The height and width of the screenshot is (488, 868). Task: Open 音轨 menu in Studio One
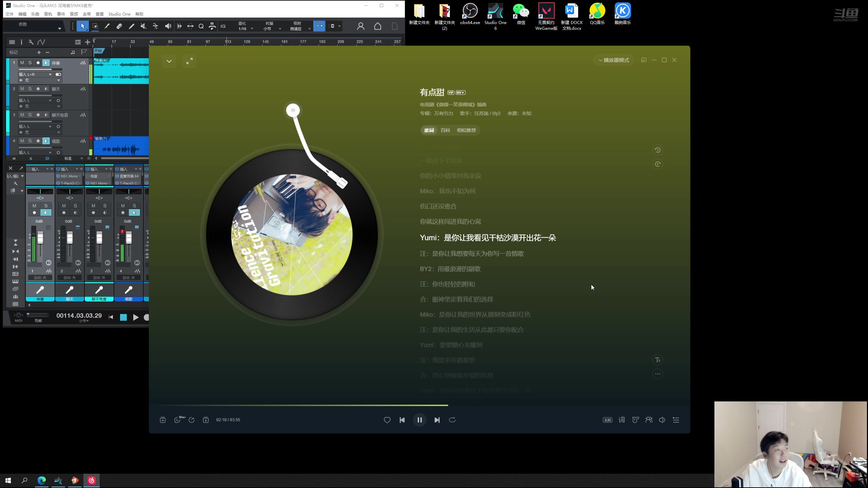[x=48, y=14]
